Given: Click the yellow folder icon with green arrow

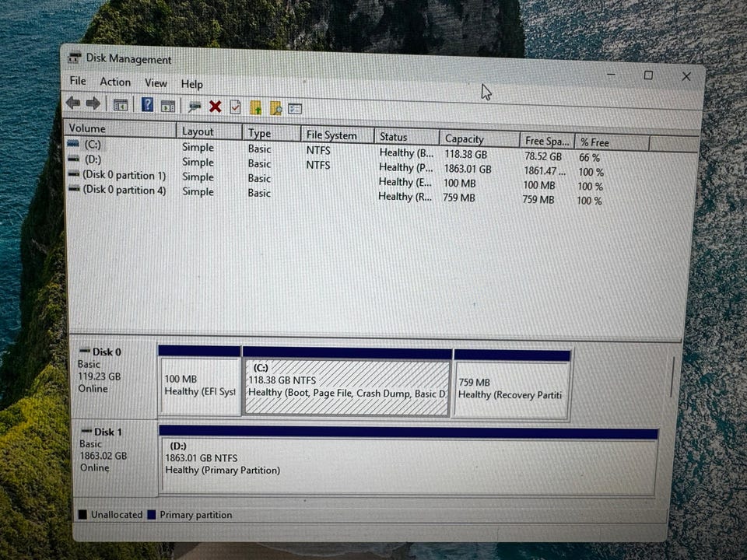Looking at the screenshot, I should [x=256, y=107].
